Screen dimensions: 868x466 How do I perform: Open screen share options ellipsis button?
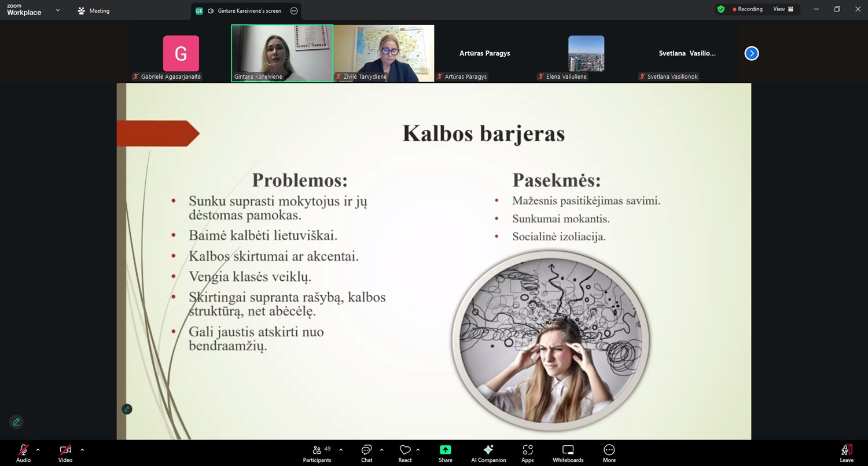tap(294, 11)
